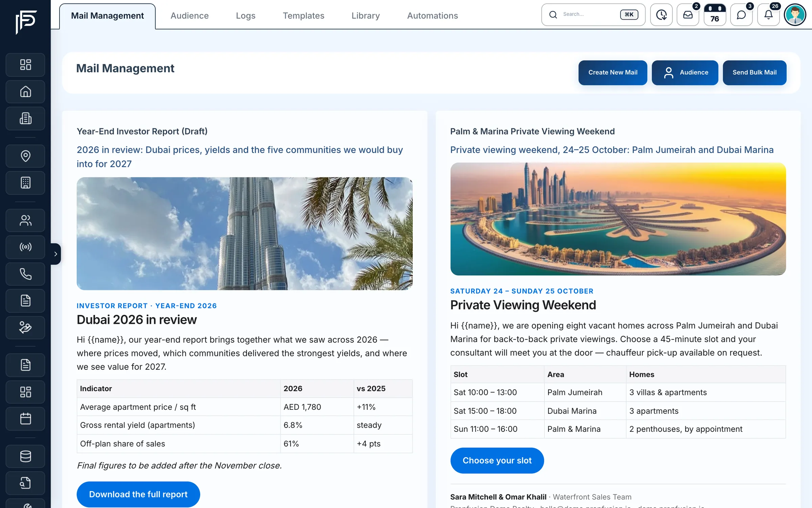Open the broadcast signal icon in sidebar

click(x=25, y=247)
